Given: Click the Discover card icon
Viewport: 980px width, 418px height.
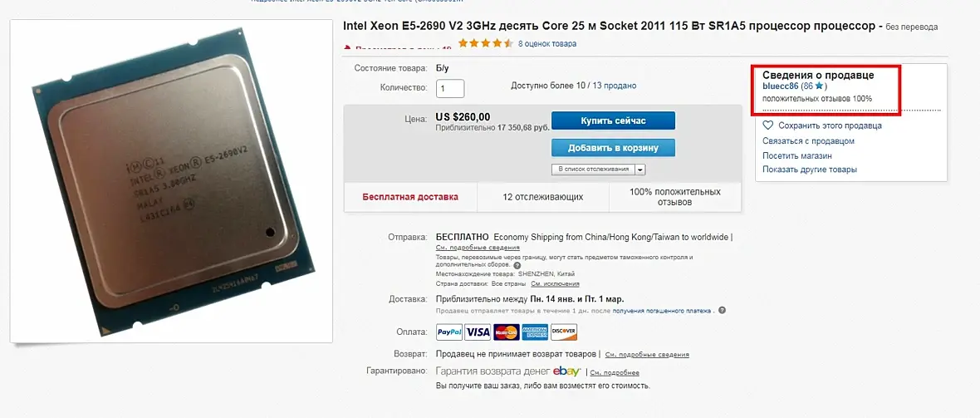Looking at the screenshot, I should tap(564, 332).
